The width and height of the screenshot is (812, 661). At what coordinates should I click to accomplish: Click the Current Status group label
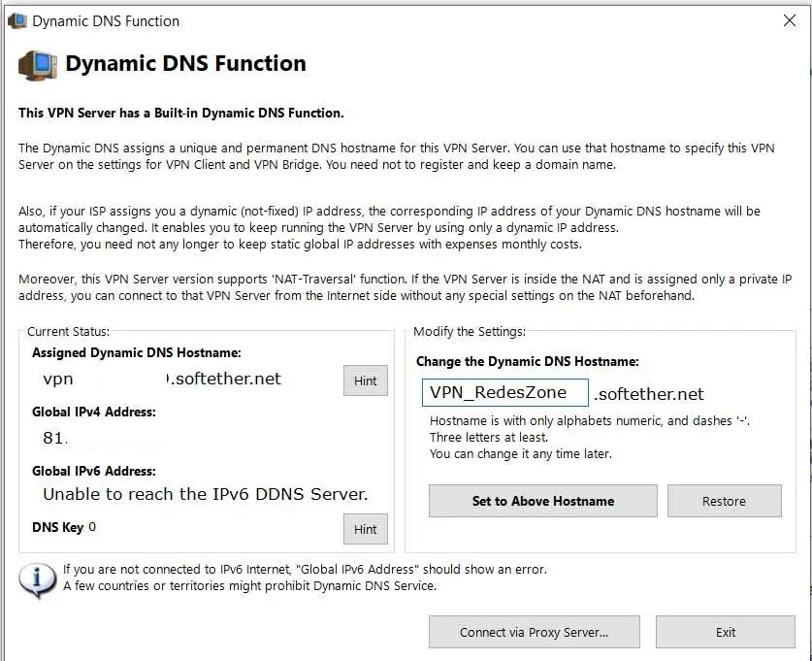click(x=68, y=331)
